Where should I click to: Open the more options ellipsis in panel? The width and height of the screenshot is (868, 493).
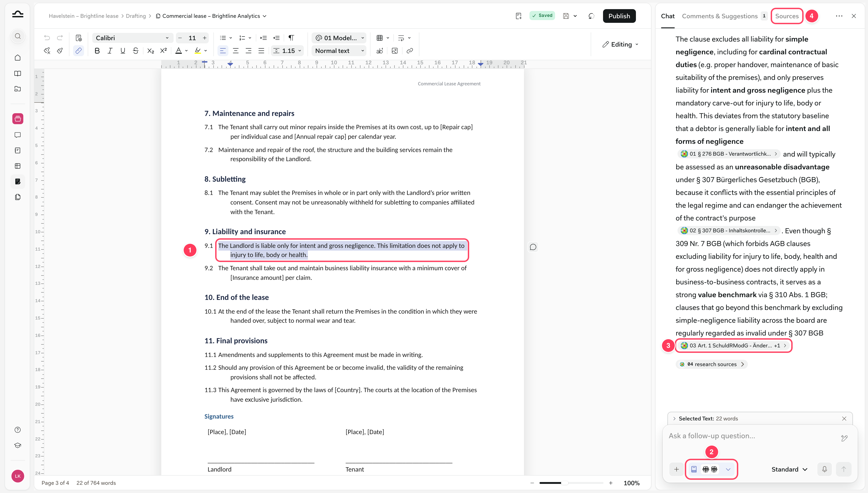pyautogui.click(x=839, y=16)
